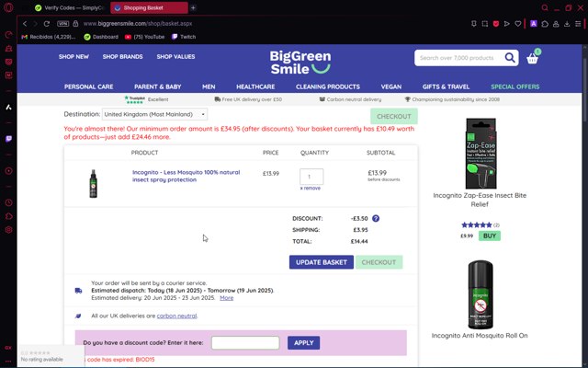This screenshot has width=588, height=368.
Task: Click the BigGreen Smile logo
Action: (300, 63)
